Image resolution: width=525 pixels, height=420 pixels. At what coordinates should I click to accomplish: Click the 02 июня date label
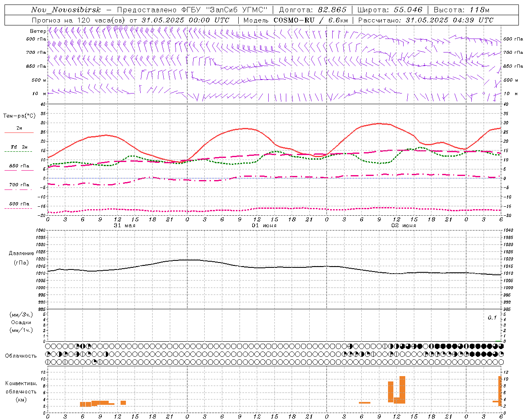click(x=403, y=225)
